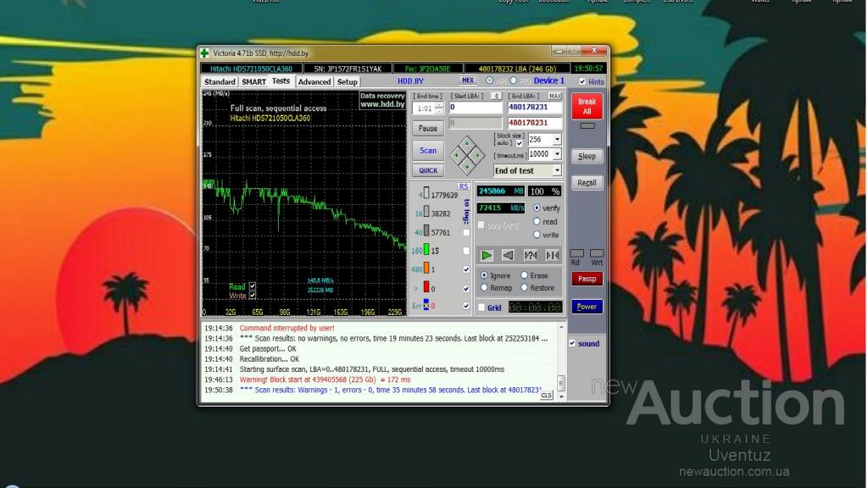Click the up arrow on the diamond navigator
Screen dimensions: 868x488
pos(467,143)
